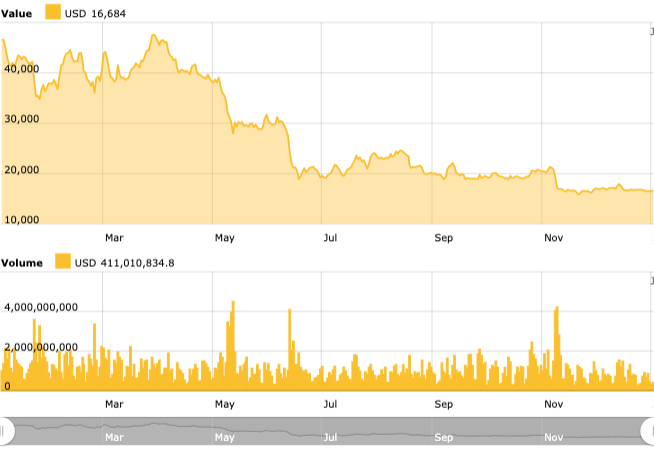Viewport: 654px width, 449px height.
Task: Click the Mar label inside the range scrollbar
Action: tap(114, 438)
